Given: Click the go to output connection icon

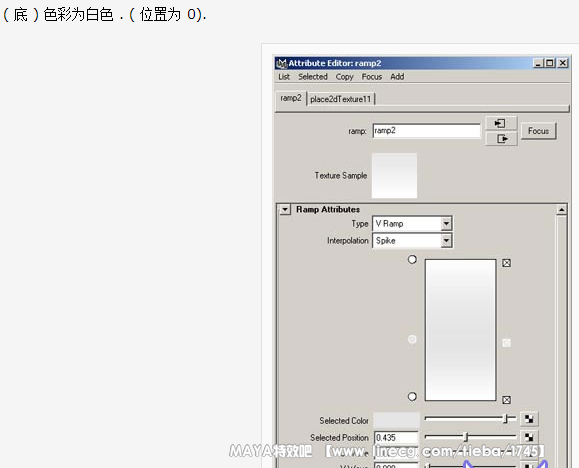Looking at the screenshot, I should pyautogui.click(x=501, y=139).
